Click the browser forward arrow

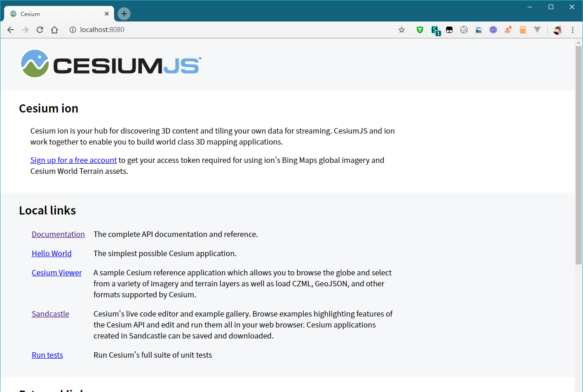[25, 30]
